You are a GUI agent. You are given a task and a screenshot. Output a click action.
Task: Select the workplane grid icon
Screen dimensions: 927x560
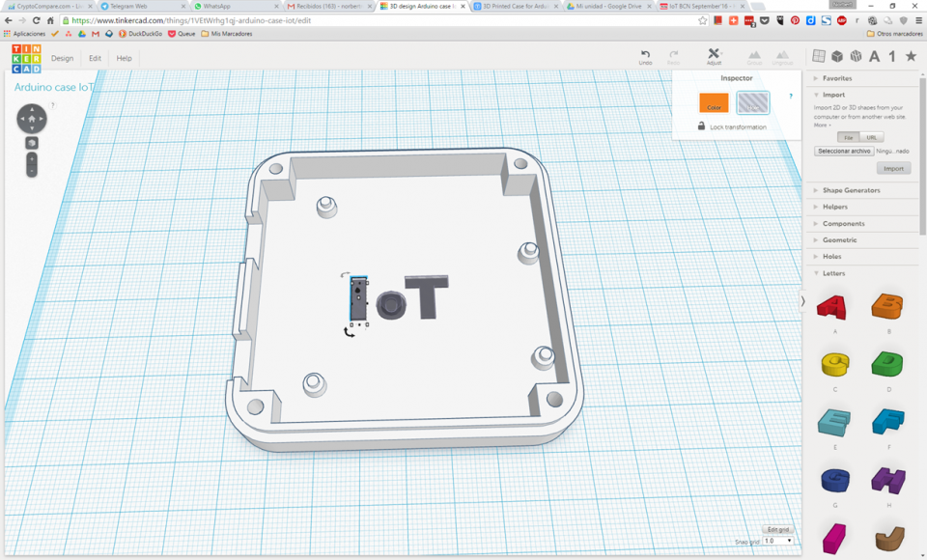(819, 56)
